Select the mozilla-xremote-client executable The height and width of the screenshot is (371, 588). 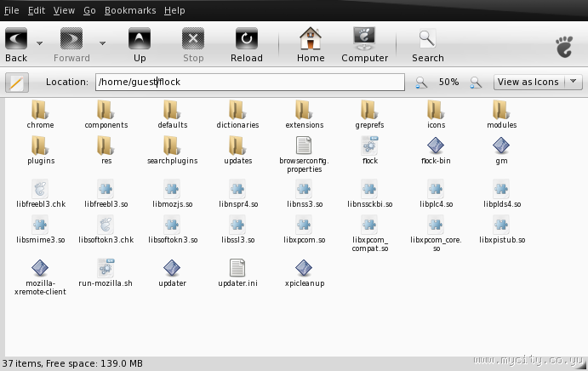(40, 277)
